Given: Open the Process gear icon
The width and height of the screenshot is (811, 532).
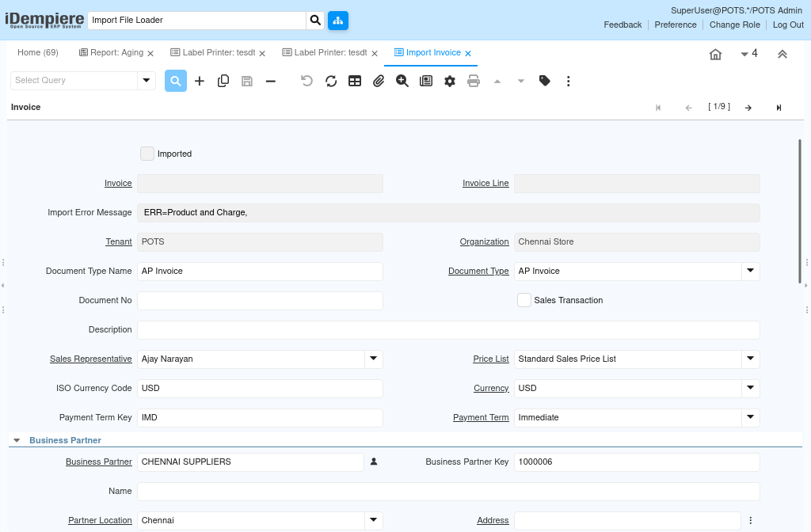Looking at the screenshot, I should pyautogui.click(x=450, y=82).
